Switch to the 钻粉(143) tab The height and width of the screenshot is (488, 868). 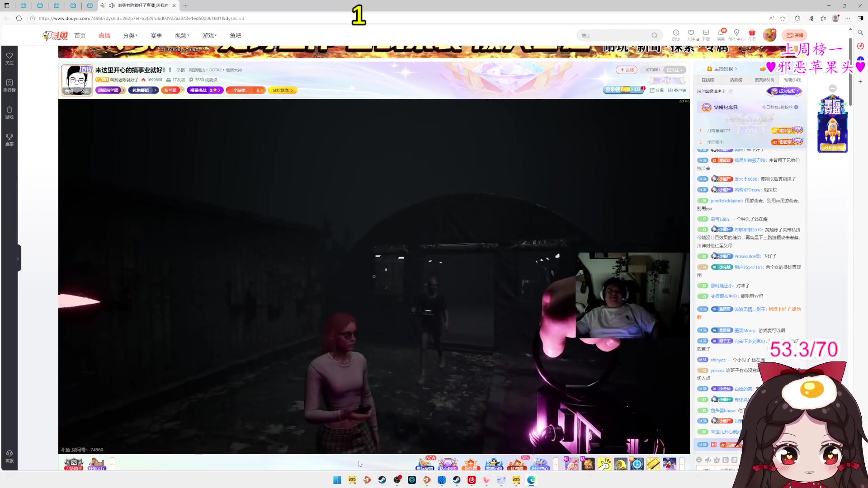(x=793, y=80)
